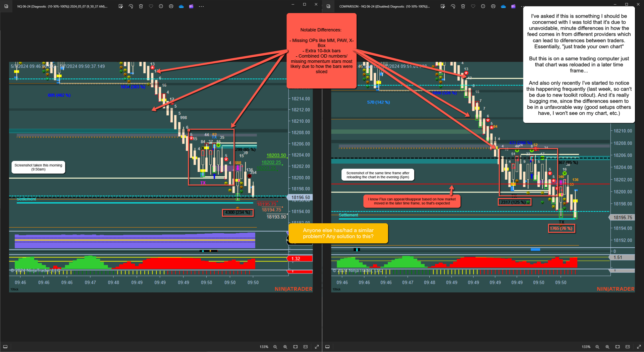Click the 1.51 indicator value in right chart

coord(622,257)
